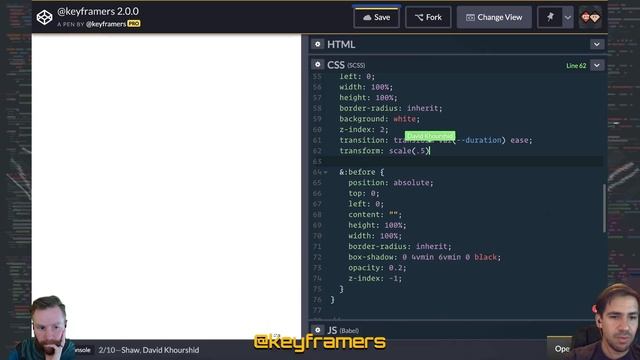This screenshot has height=360, width=640.
Task: Click the height: 100% line 57
Action: pos(368,98)
